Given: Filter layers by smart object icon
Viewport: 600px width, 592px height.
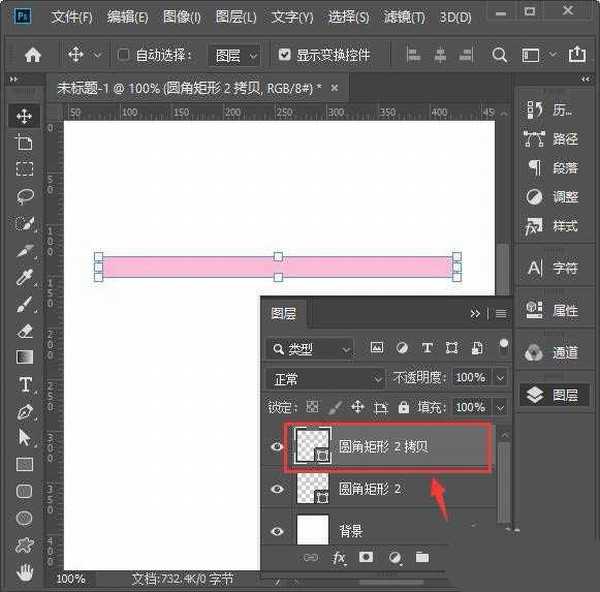Looking at the screenshot, I should (477, 348).
